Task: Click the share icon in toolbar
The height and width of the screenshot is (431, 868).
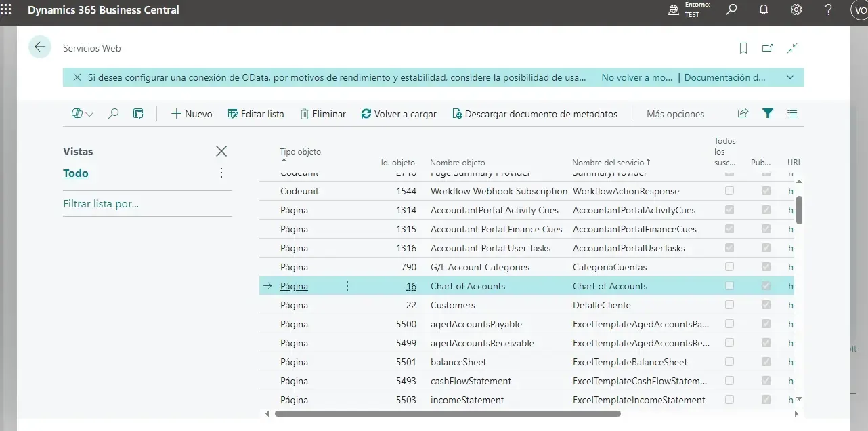Action: 743,114
